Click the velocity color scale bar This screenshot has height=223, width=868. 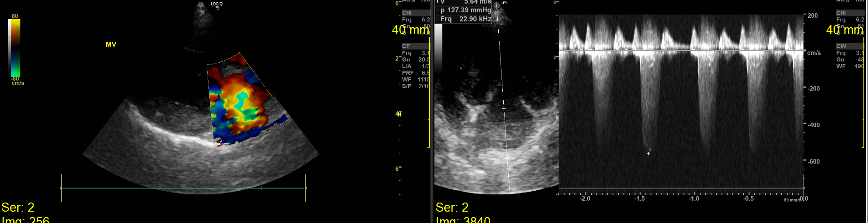(15, 47)
